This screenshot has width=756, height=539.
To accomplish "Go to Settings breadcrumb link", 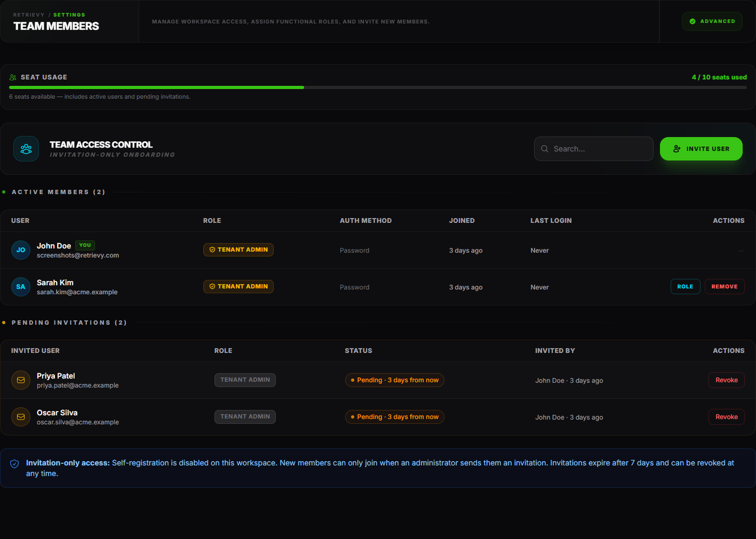I will coord(69,15).
